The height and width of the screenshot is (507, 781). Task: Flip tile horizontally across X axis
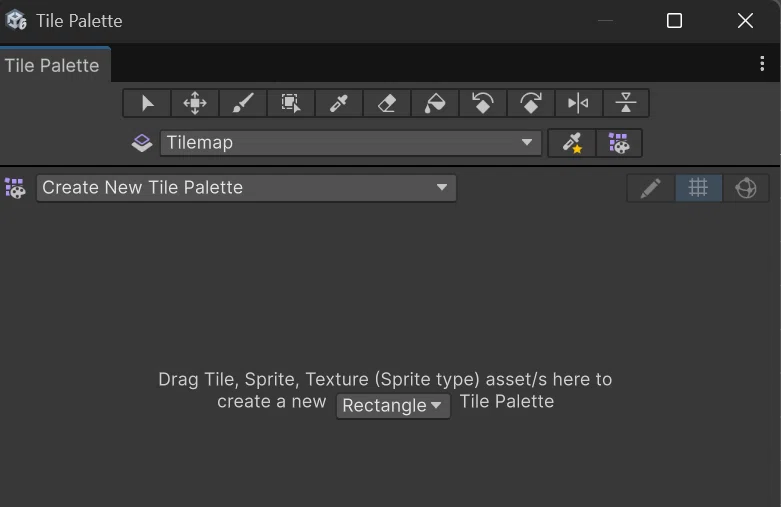pos(579,103)
